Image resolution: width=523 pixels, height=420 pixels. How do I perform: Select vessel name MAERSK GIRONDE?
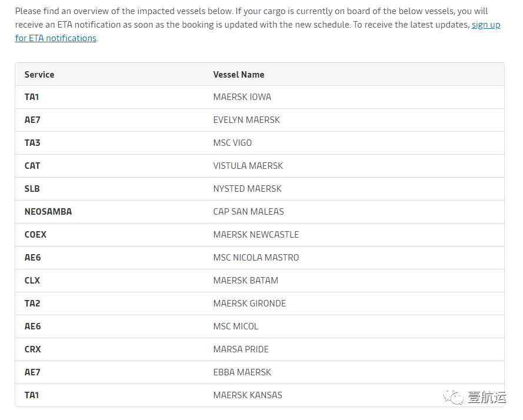click(249, 304)
